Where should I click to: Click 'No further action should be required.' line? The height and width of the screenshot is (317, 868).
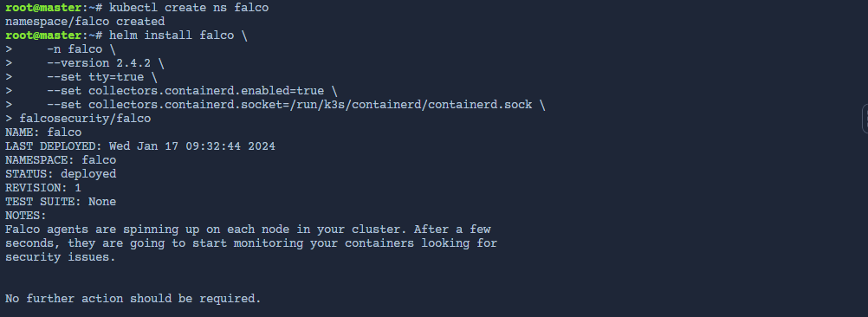point(133,298)
